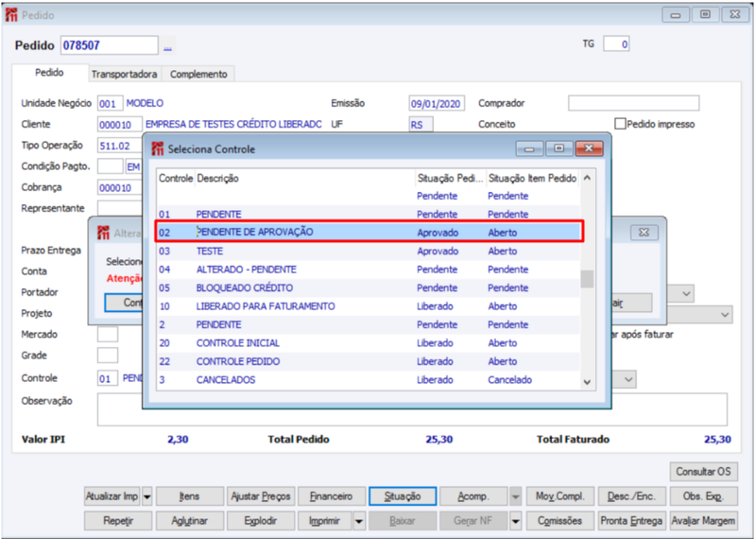Click the Aglutinar button
This screenshot has width=756, height=539.
(190, 521)
